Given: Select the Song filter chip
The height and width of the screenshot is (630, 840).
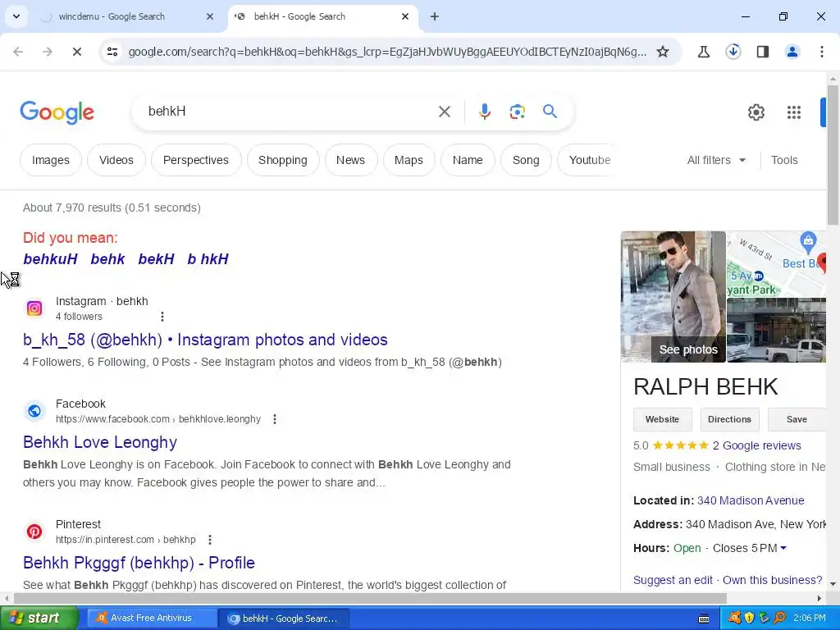Looking at the screenshot, I should 526,160.
